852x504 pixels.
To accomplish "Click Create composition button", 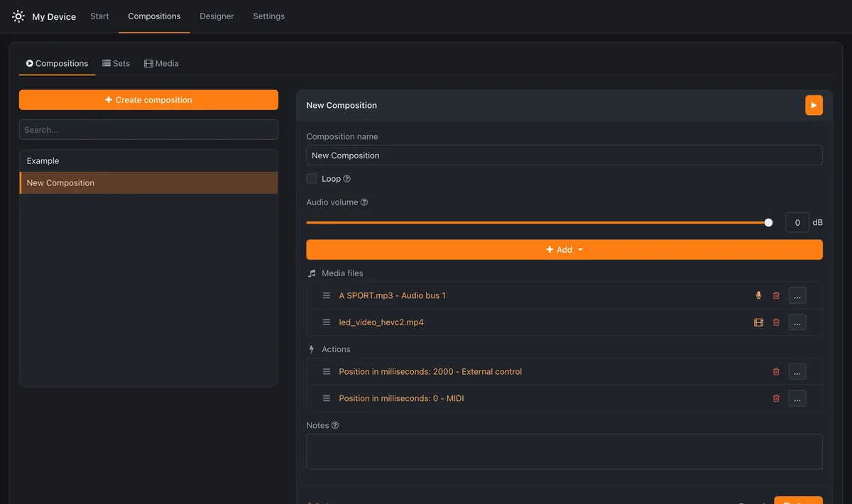I will coord(148,100).
